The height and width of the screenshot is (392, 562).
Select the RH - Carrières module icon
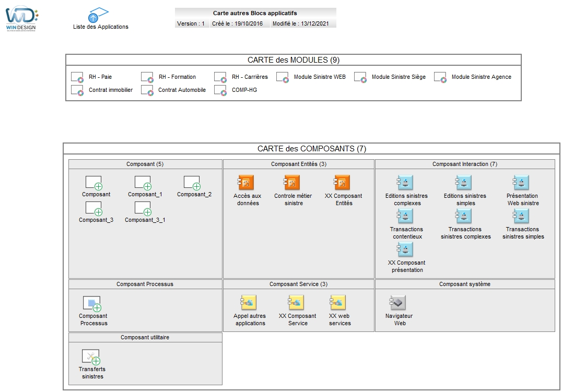(x=220, y=77)
